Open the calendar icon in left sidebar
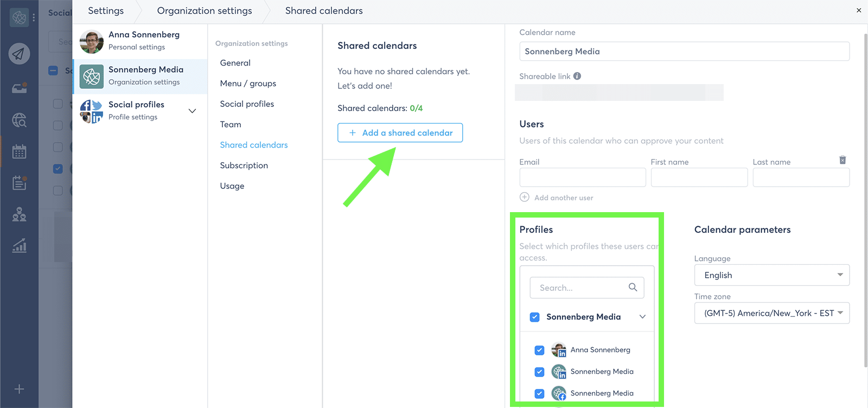This screenshot has height=408, width=868. [20, 151]
